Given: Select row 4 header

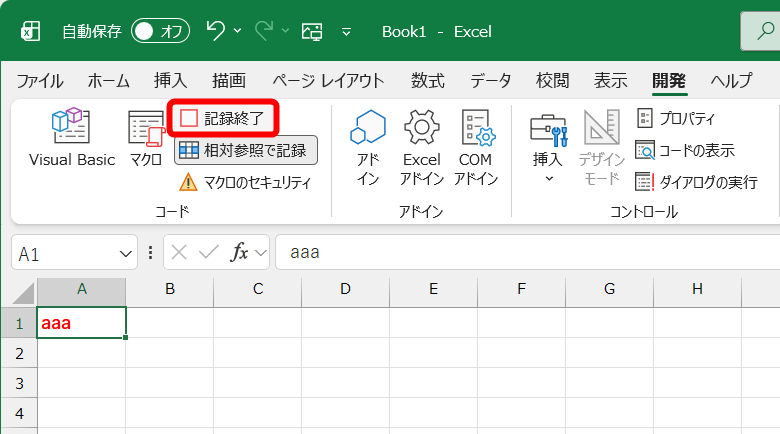Looking at the screenshot, I should pos(19,413).
